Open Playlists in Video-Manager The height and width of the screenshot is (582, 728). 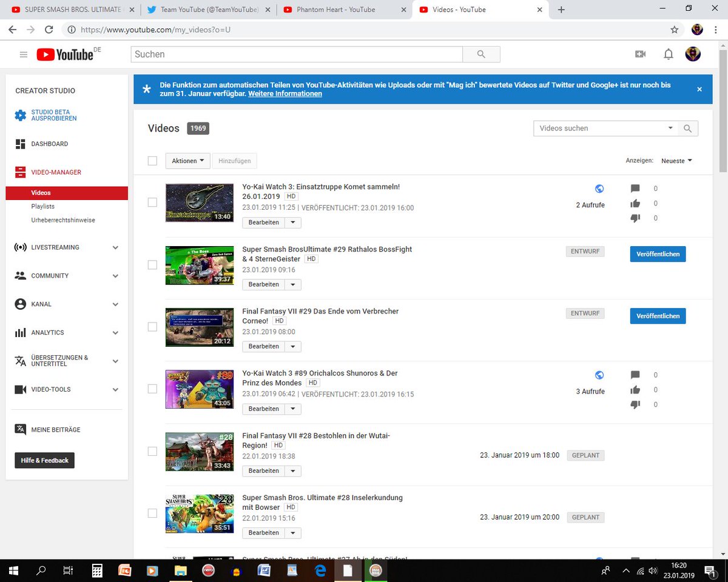(x=43, y=207)
